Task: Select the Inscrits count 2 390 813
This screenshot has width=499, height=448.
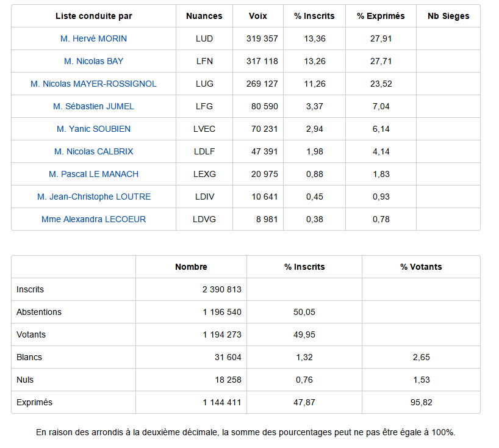Action: pyautogui.click(x=221, y=289)
